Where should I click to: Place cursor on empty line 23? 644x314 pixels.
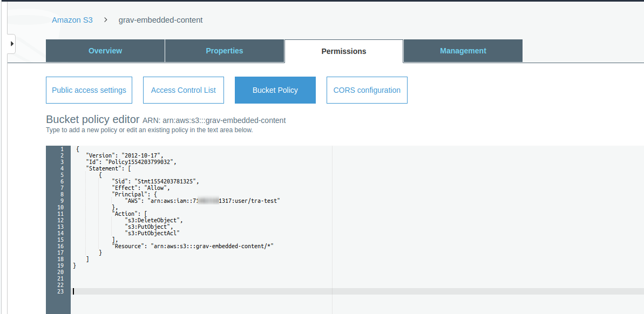(x=216, y=291)
